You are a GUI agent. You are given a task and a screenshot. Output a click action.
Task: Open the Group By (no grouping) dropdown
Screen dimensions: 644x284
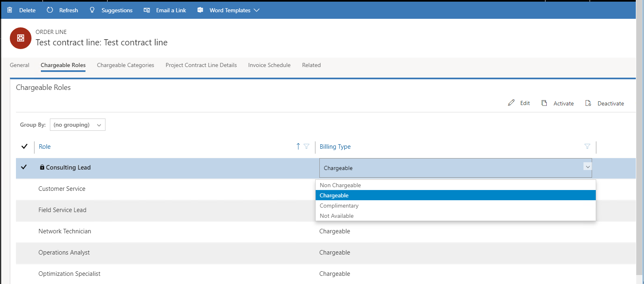pos(78,125)
